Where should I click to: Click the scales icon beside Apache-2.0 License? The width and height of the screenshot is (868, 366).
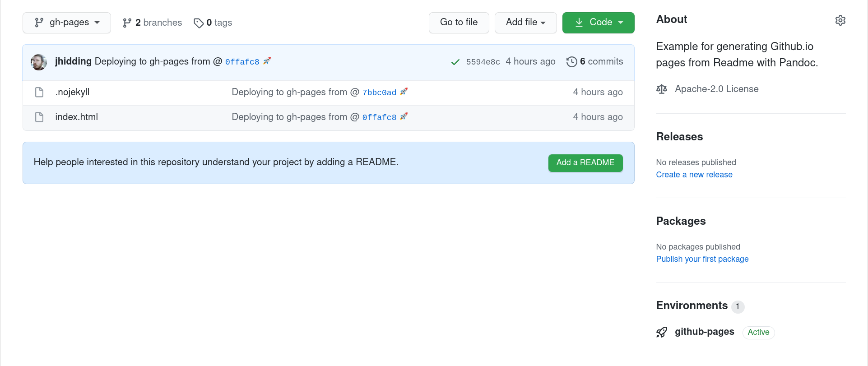click(x=662, y=88)
